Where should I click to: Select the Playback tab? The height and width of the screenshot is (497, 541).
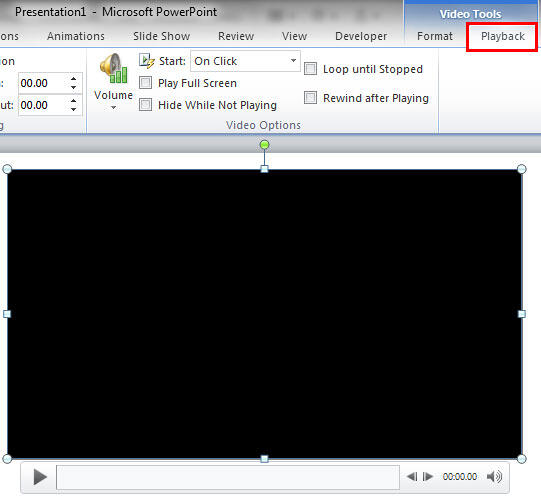pyautogui.click(x=503, y=36)
